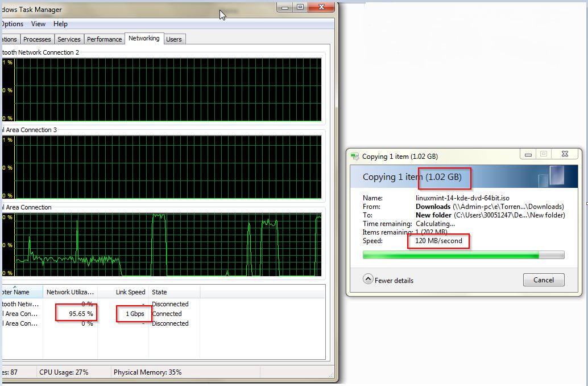Sort by Link Speed column header
The height and width of the screenshot is (386, 588).
(130, 292)
